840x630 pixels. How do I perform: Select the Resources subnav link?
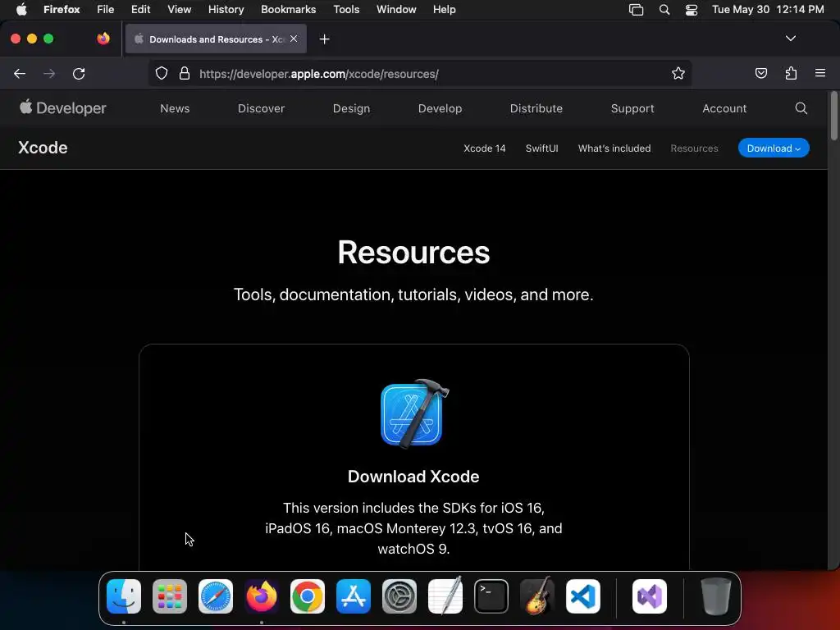[x=694, y=148]
